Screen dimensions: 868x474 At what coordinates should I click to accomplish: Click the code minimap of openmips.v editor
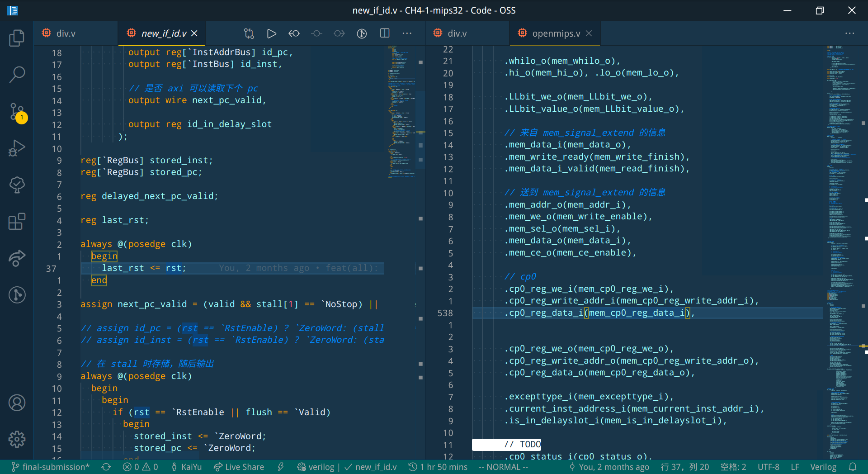click(841, 252)
